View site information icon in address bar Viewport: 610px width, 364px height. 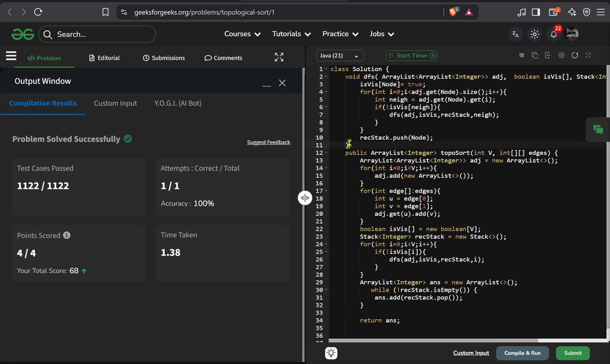(x=124, y=12)
